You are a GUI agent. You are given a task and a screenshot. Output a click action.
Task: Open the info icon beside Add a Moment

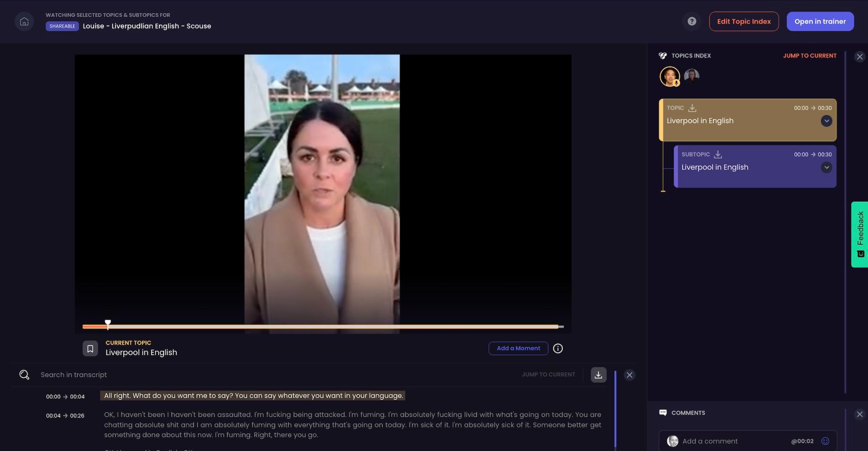pos(558,349)
